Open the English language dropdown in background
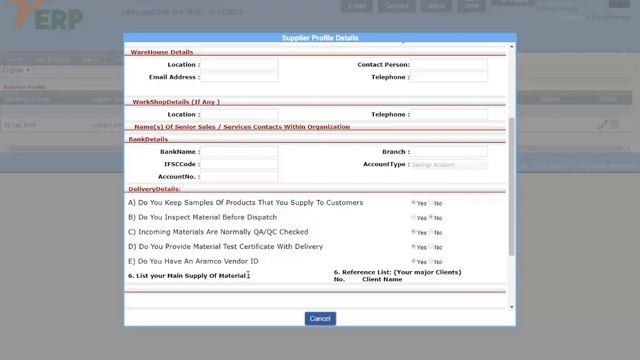This screenshot has height=360, width=640. (x=16, y=70)
